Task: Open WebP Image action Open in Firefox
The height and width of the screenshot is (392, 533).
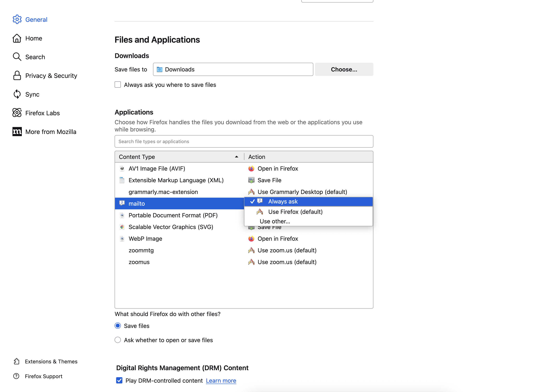Action: pyautogui.click(x=309, y=239)
